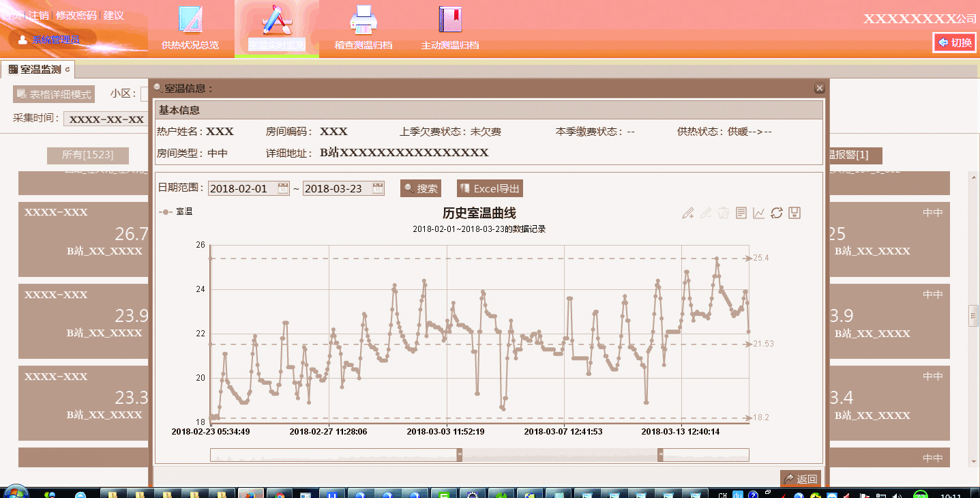The width and height of the screenshot is (980, 498).
Task: Open end date calendar picker
Action: click(x=378, y=189)
